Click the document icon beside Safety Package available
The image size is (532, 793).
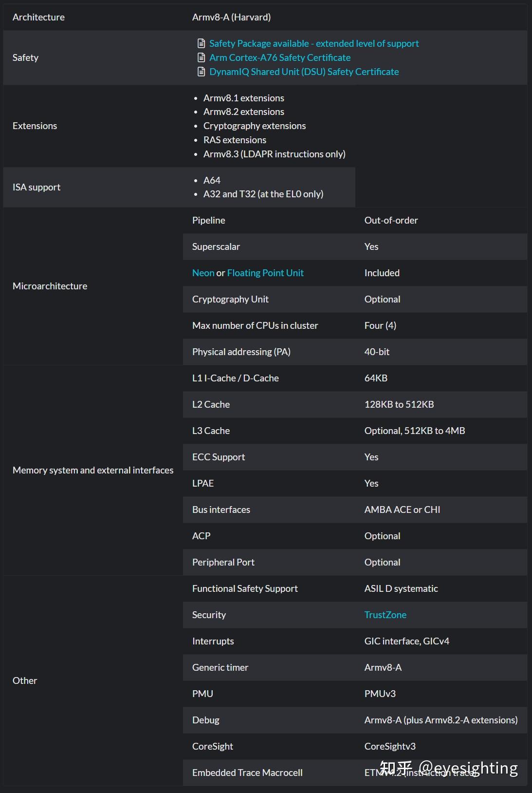201,43
